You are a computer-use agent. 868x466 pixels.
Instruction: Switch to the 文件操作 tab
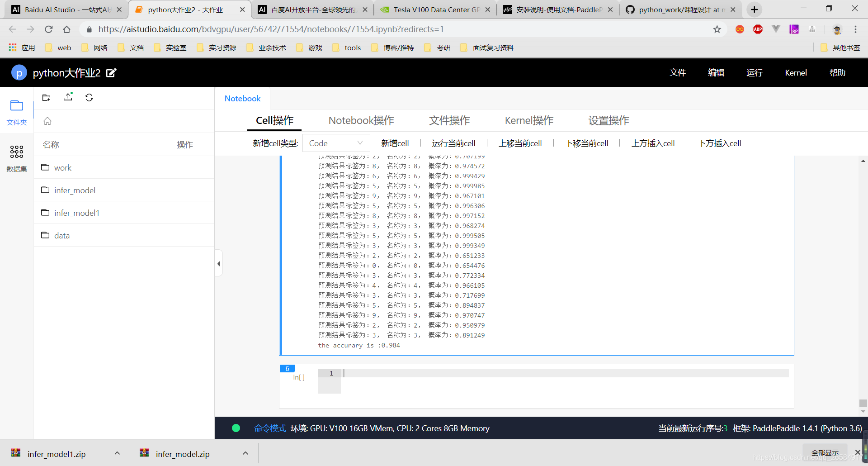click(x=449, y=120)
